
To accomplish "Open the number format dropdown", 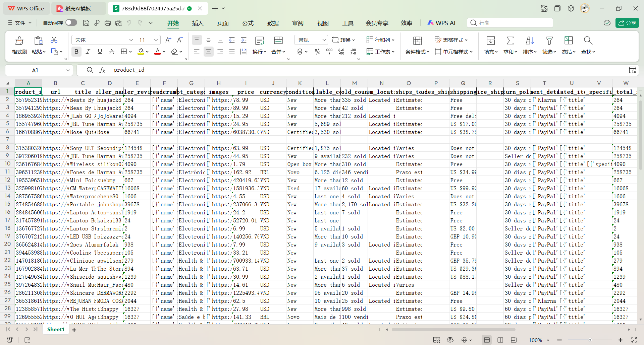I will (324, 40).
